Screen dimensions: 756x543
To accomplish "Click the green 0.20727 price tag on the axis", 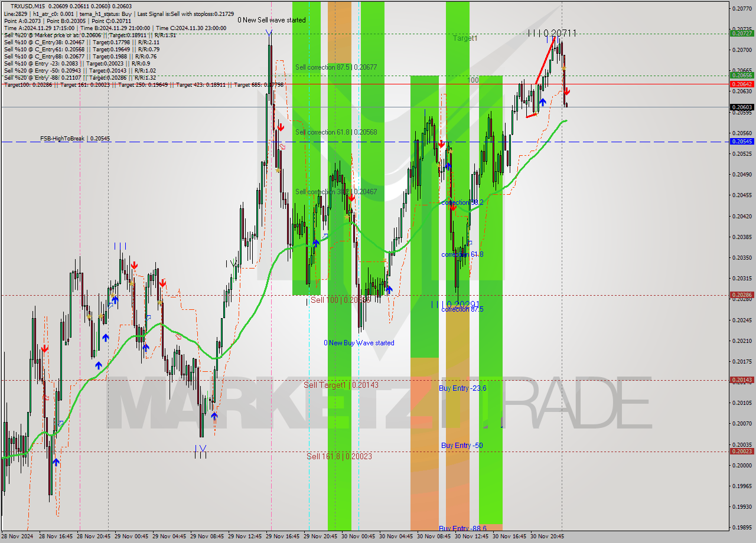I will [x=742, y=34].
